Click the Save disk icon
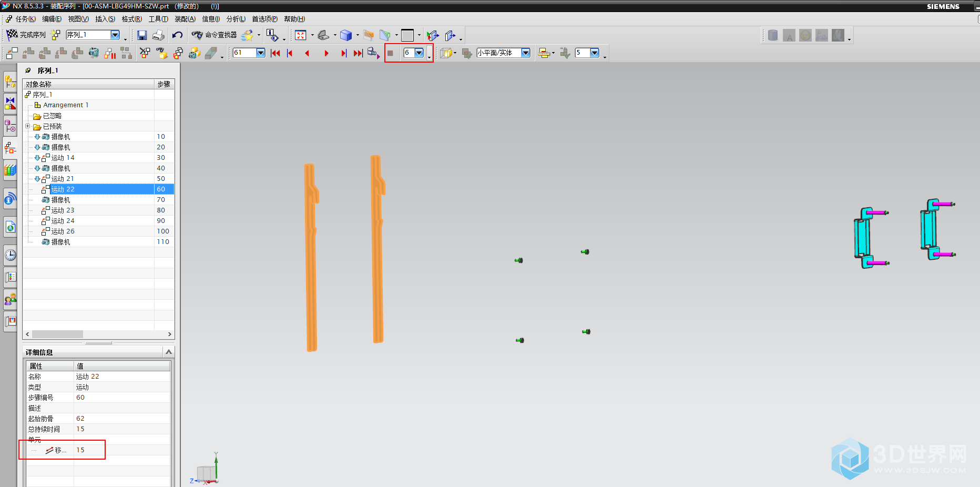 (x=142, y=35)
